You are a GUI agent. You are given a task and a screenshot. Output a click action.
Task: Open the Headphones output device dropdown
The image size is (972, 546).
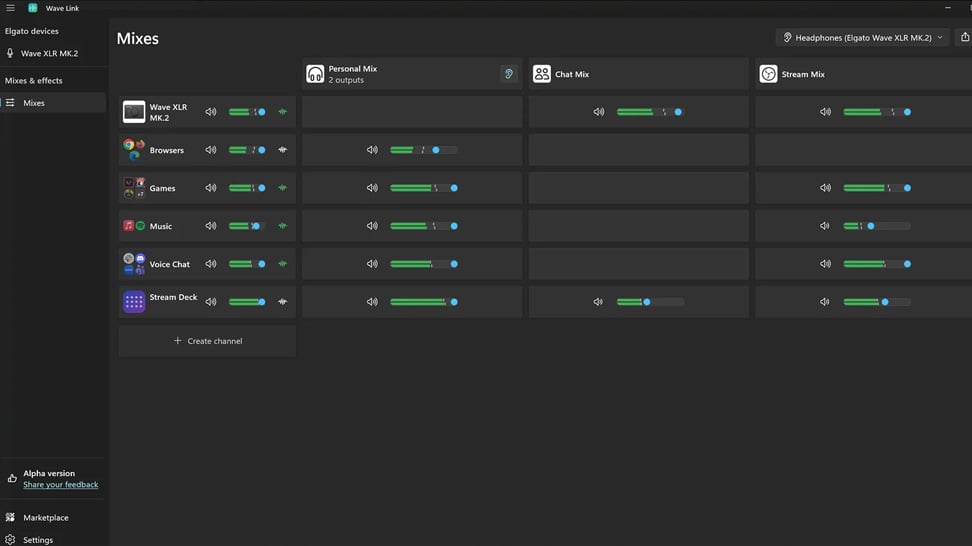coord(862,37)
